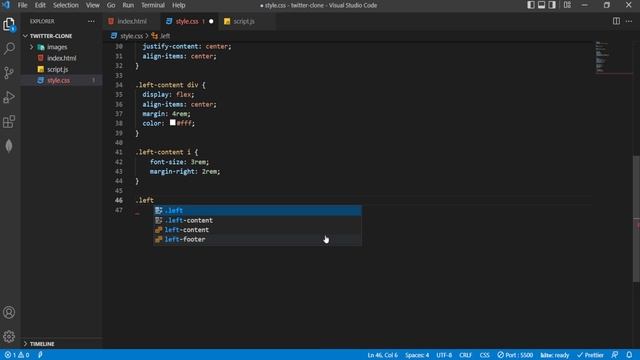
Task: Click the errors and warnings status indicator
Action: coord(17,355)
